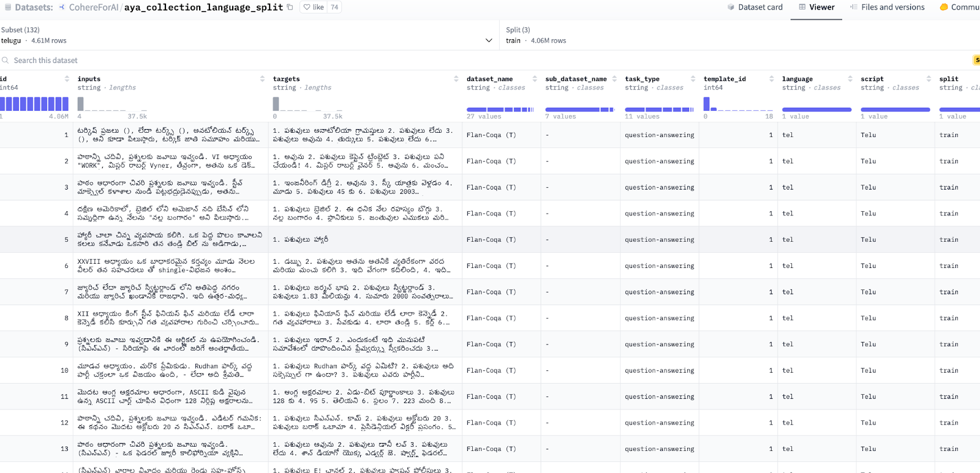Select row 13 id cell
This screenshot has height=473, width=980.
pyautogui.click(x=36, y=449)
